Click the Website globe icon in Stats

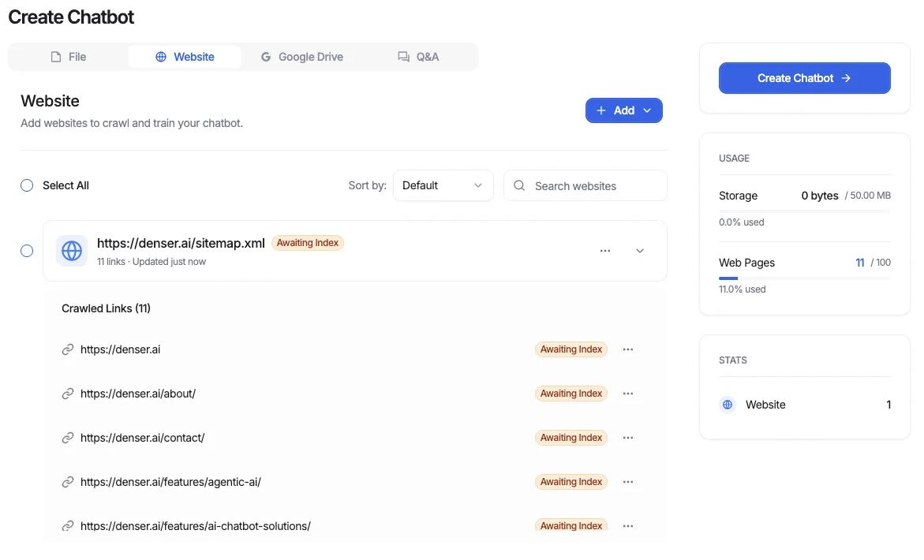727,404
